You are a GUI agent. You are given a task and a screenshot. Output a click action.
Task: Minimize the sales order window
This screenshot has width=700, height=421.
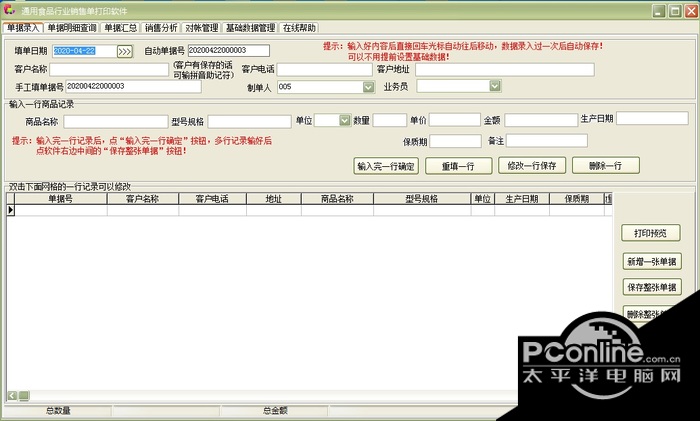(659, 11)
